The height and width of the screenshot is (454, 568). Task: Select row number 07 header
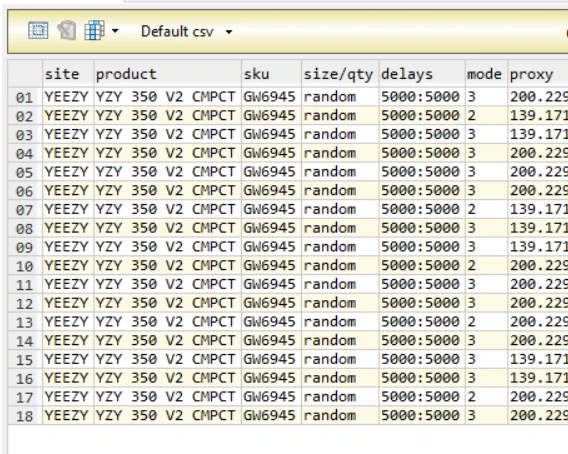click(x=25, y=210)
